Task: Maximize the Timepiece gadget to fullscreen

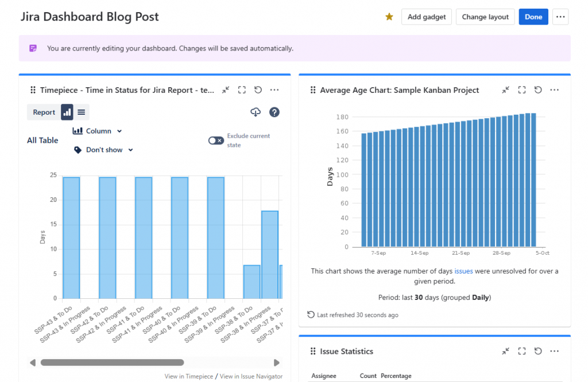Action: click(x=242, y=90)
